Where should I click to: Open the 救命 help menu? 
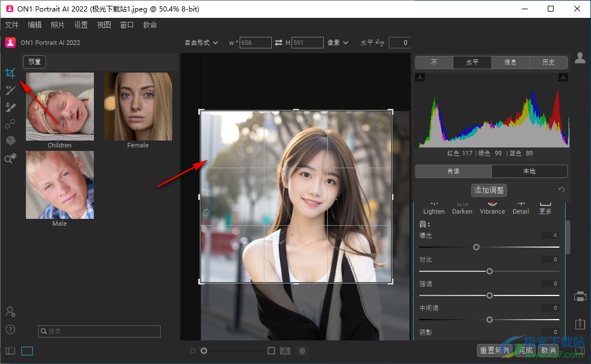(x=150, y=25)
